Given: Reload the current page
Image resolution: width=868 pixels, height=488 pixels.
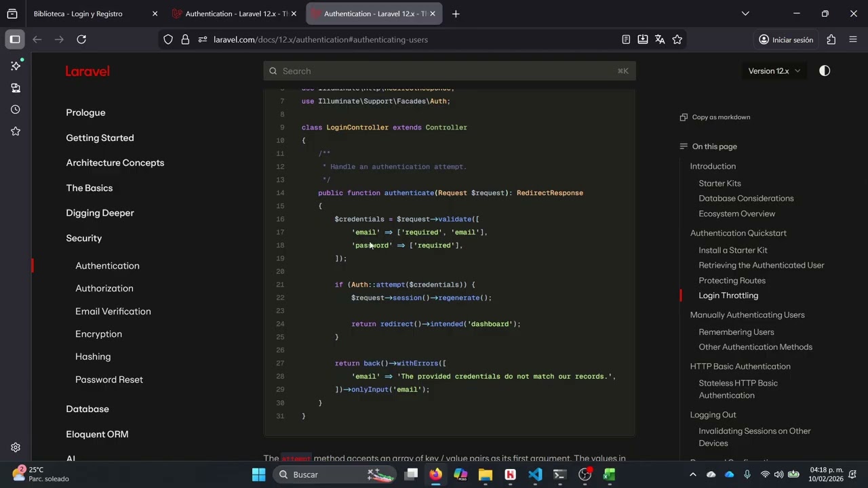Looking at the screenshot, I should [x=81, y=39].
